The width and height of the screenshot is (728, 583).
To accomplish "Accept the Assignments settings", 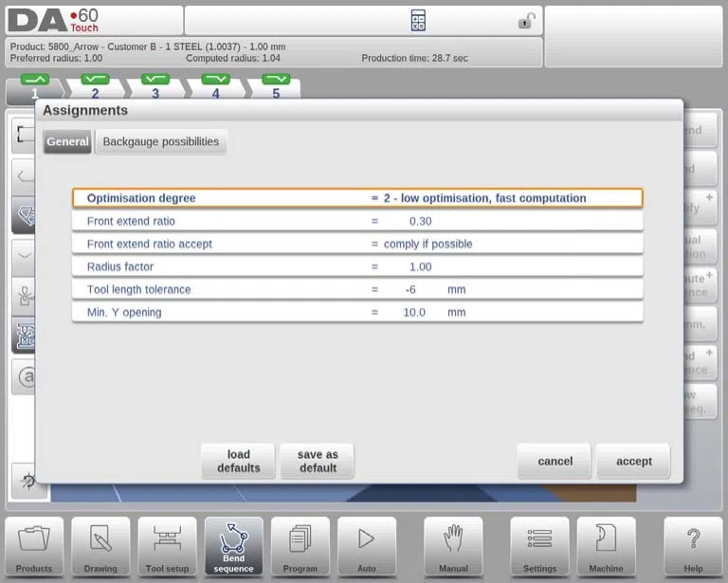I will [x=634, y=461].
